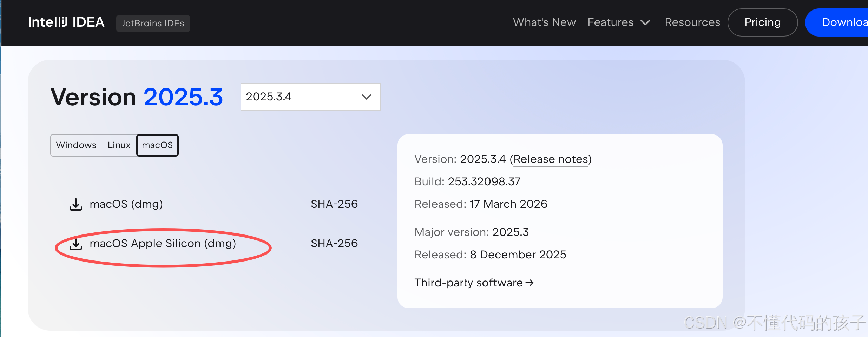Click the Released: 8 December 2025 text
Image resolution: width=868 pixels, height=337 pixels.
pyautogui.click(x=491, y=255)
